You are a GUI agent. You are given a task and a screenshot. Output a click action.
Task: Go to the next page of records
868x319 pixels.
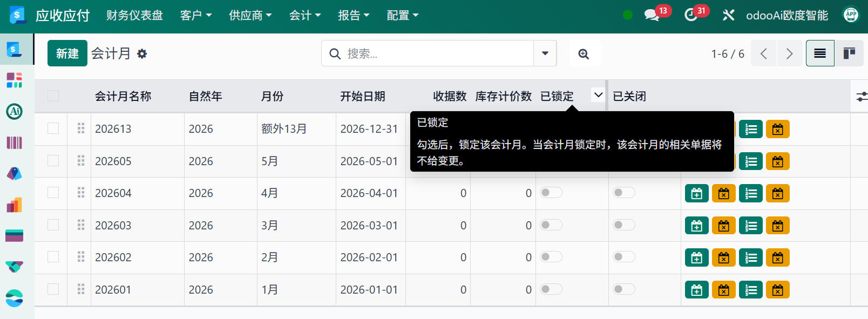[790, 53]
